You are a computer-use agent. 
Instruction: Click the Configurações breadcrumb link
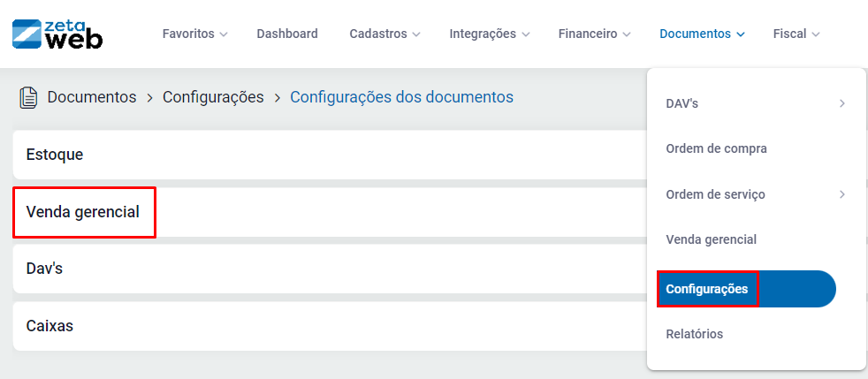213,97
